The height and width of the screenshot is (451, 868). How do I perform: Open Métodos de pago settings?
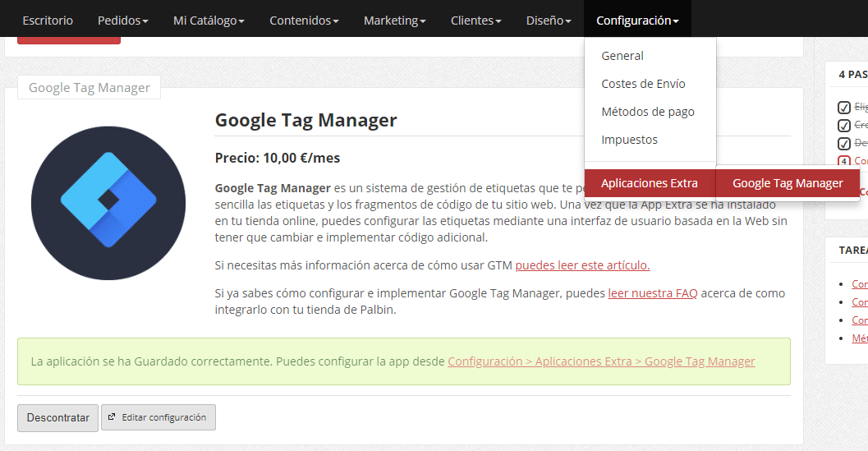coord(647,112)
